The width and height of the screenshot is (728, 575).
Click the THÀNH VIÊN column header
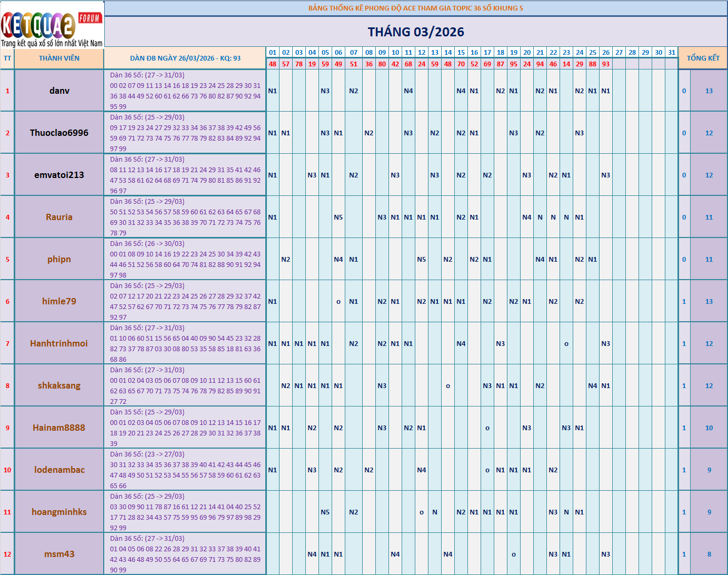(59, 58)
